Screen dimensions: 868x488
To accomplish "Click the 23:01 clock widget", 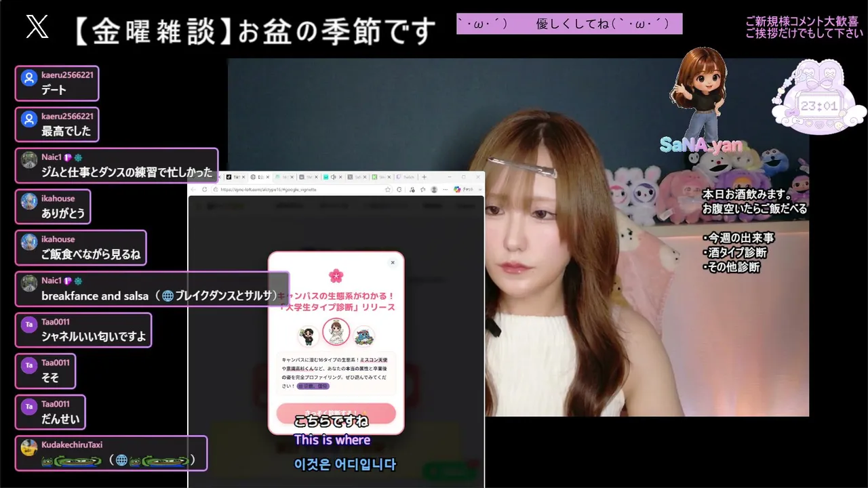I will [820, 106].
